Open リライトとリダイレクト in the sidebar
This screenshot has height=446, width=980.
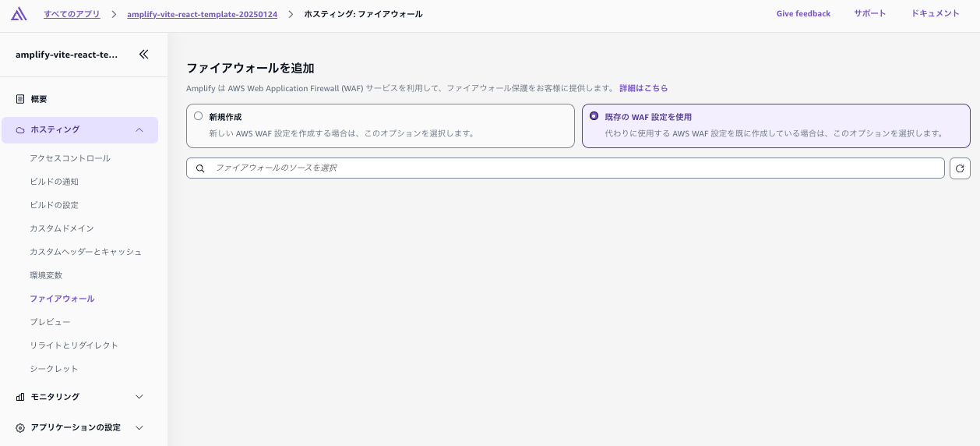click(x=74, y=345)
